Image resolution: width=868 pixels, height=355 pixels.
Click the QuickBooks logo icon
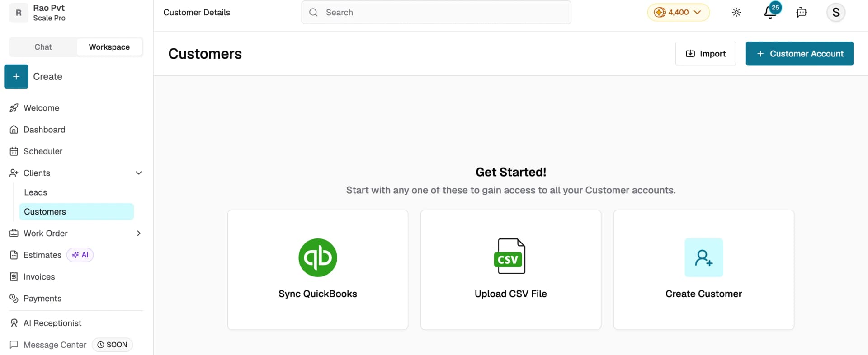coord(318,257)
